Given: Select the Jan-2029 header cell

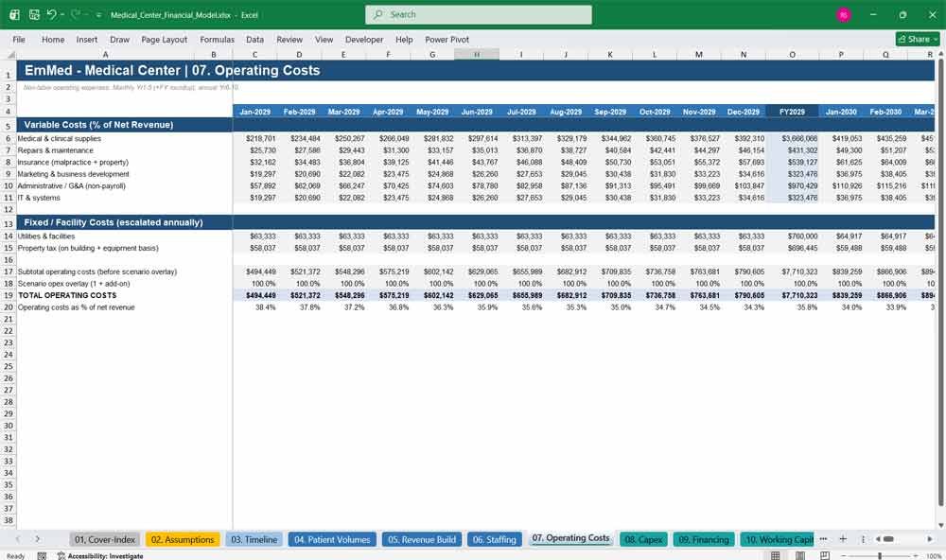Looking at the screenshot, I should coord(255,112).
